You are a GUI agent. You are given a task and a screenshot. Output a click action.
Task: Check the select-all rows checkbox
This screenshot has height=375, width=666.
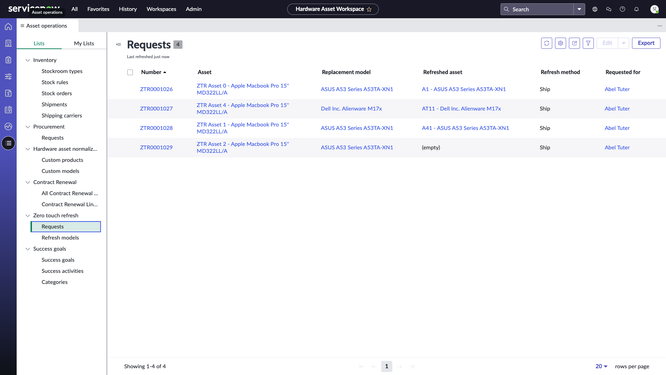point(130,72)
